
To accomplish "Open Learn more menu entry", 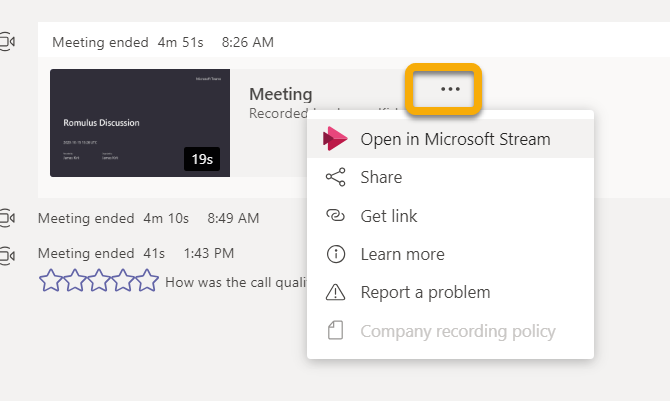I will tap(450, 254).
